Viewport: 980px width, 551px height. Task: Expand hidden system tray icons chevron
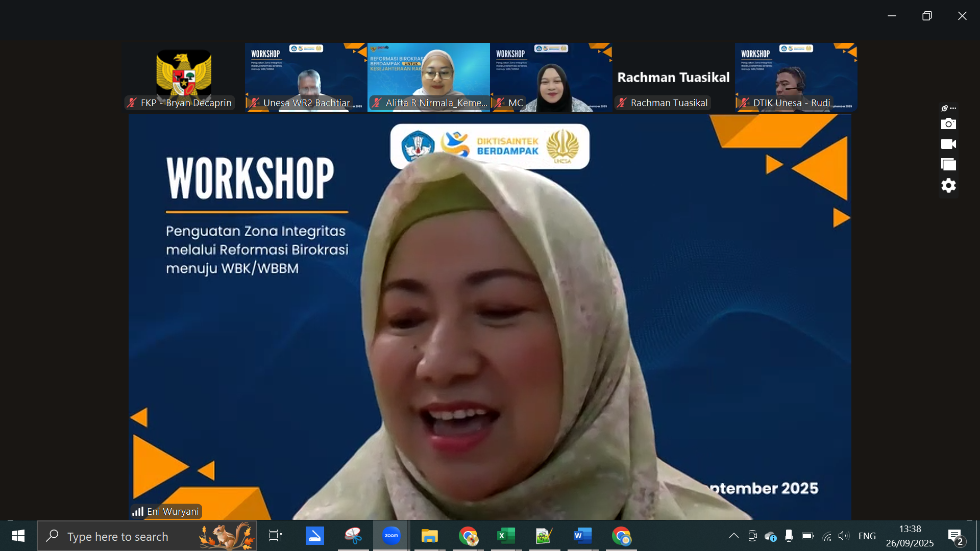tap(733, 536)
